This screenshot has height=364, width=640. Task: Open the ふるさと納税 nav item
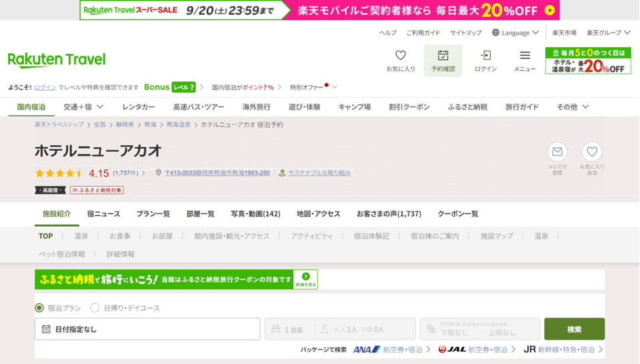coord(467,107)
